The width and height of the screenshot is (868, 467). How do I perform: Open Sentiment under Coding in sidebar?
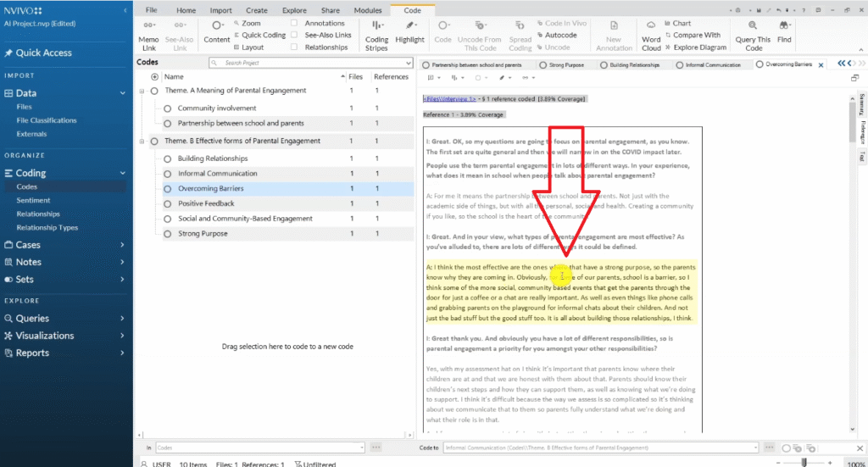coord(34,201)
